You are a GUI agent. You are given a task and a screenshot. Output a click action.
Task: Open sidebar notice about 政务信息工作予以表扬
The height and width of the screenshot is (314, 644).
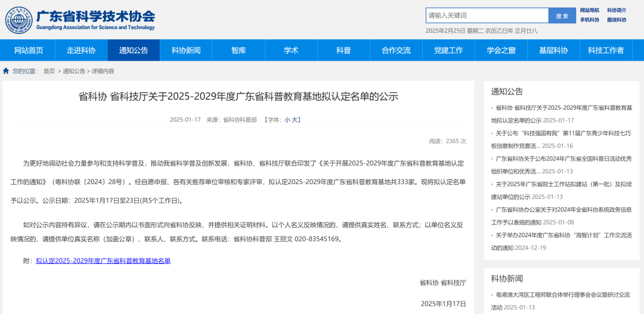tap(562, 216)
